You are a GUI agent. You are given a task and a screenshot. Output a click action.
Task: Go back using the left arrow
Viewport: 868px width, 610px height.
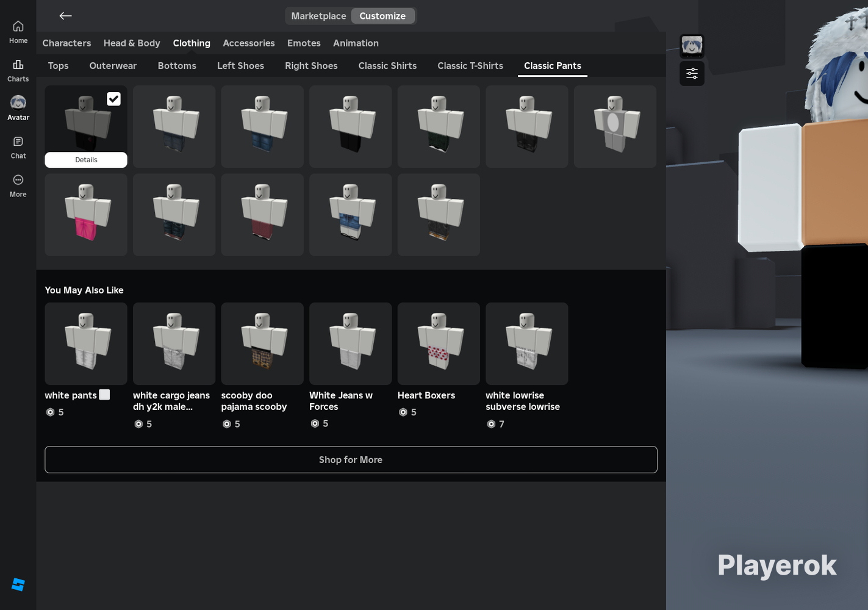(x=65, y=16)
